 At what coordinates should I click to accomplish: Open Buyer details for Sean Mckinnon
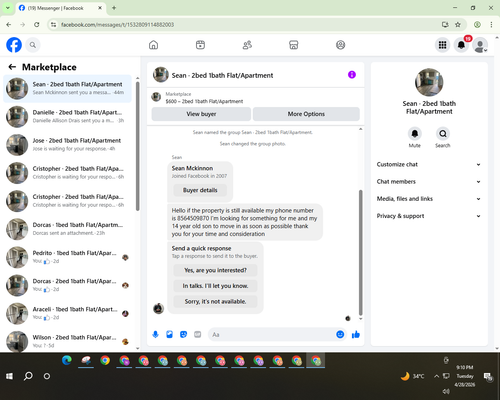coord(200,190)
